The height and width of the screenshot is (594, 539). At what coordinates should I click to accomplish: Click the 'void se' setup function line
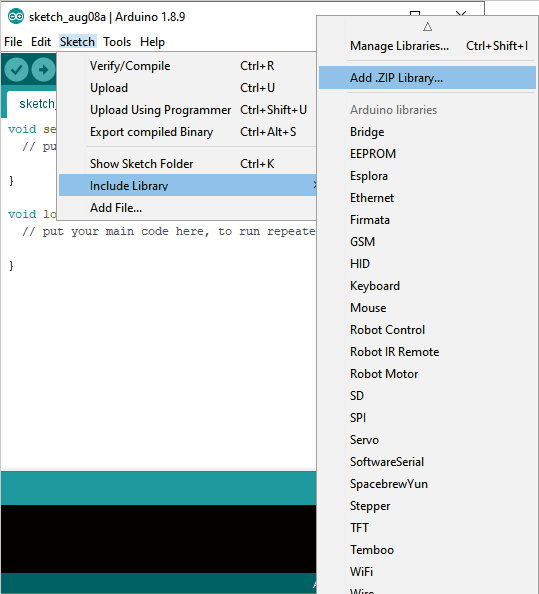pos(32,129)
